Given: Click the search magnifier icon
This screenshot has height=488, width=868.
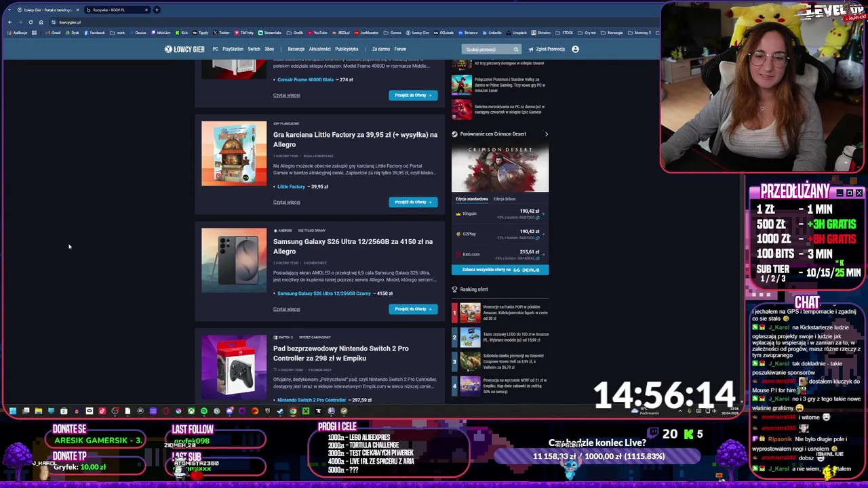Looking at the screenshot, I should (516, 49).
